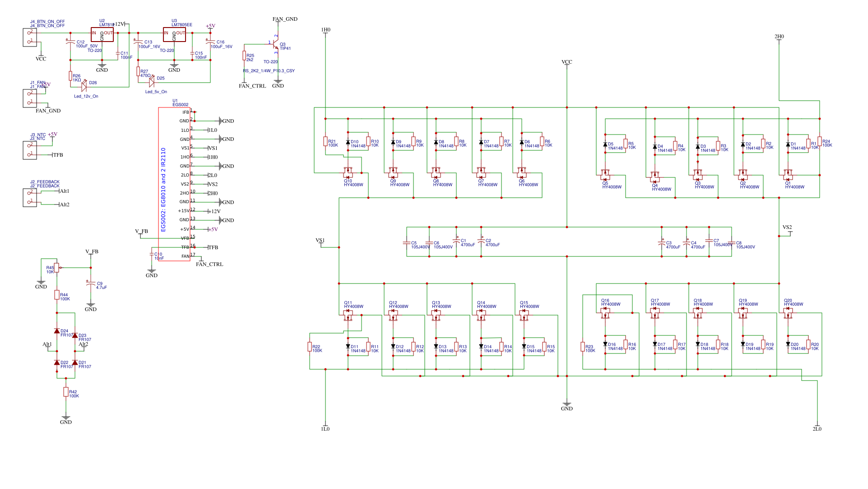Click the C4 4700uF capacitor symbol

pyautogui.click(x=687, y=242)
